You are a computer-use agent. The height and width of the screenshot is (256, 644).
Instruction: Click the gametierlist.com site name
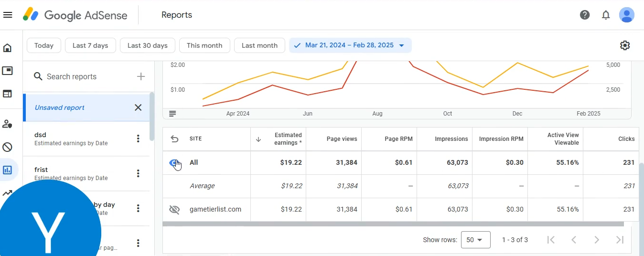coord(215,209)
